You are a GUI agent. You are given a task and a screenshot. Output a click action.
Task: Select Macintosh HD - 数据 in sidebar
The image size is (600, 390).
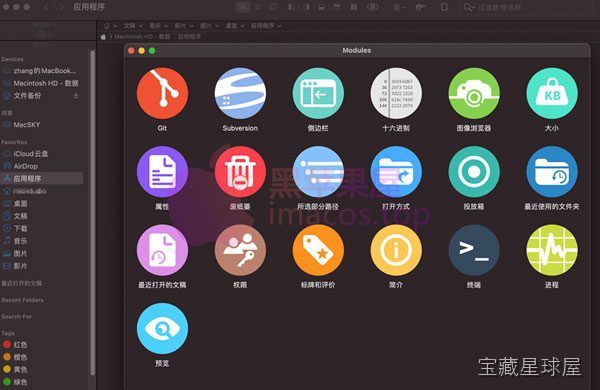(x=41, y=83)
